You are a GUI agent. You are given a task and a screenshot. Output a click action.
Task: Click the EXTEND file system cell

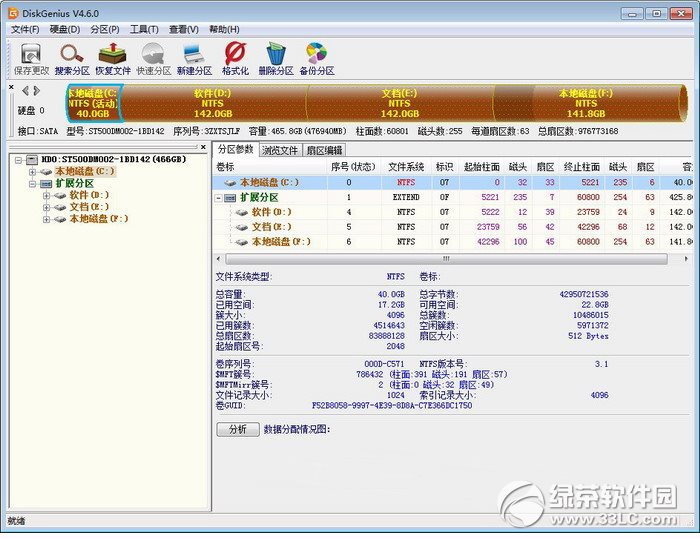point(406,197)
